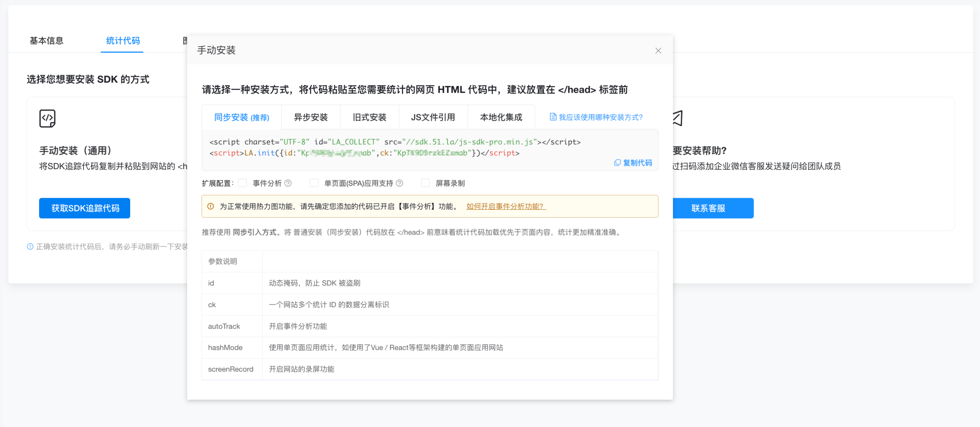This screenshot has width=980, height=427.
Task: Click the document icon before 我应该使用哪种安装方式
Action: 553,117
